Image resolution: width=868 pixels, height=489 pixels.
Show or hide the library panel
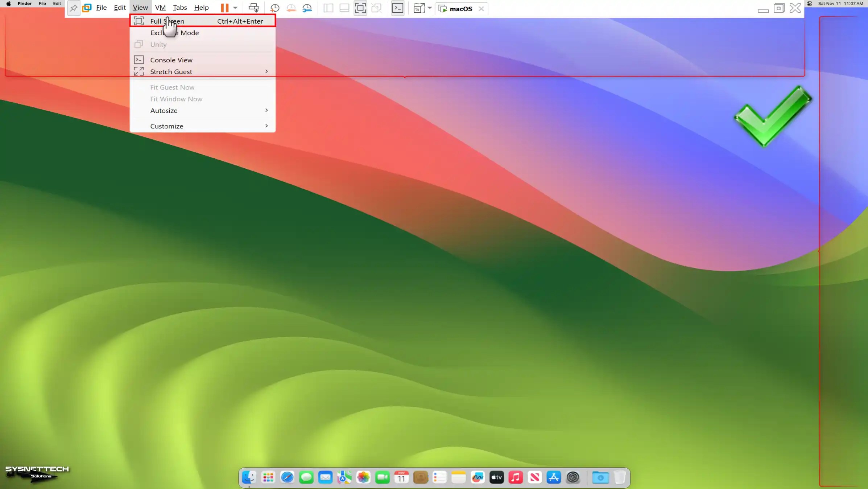point(328,8)
